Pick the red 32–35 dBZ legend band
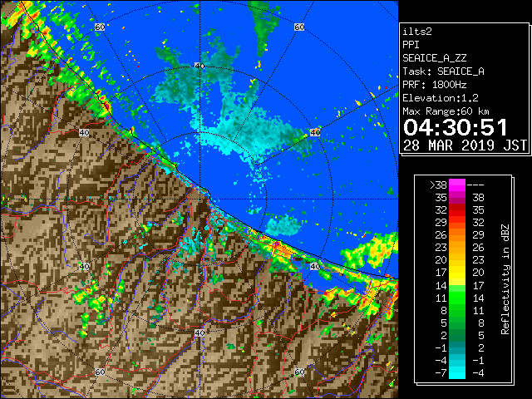Screen dimensions: 532x399 coord(457,210)
